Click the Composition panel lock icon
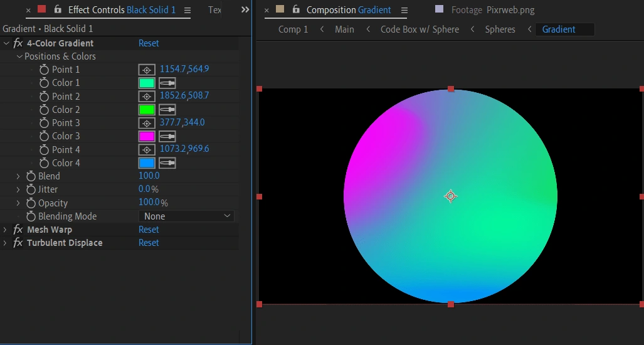 (x=296, y=10)
